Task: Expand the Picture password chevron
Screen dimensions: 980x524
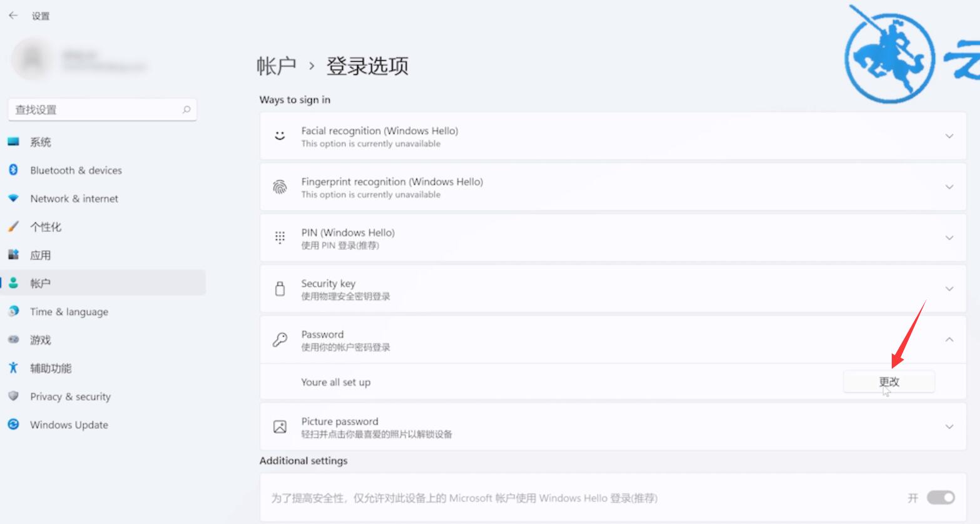Action: 949,426
